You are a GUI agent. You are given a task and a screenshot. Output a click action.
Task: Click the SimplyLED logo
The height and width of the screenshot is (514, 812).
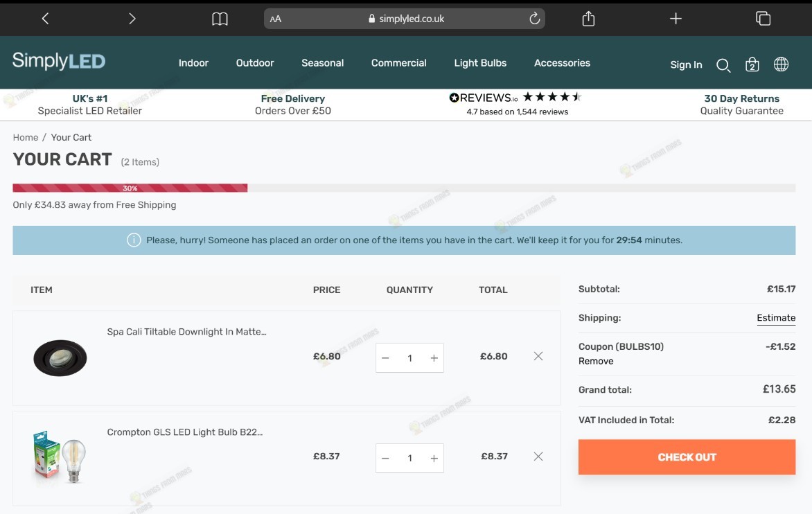[58, 62]
